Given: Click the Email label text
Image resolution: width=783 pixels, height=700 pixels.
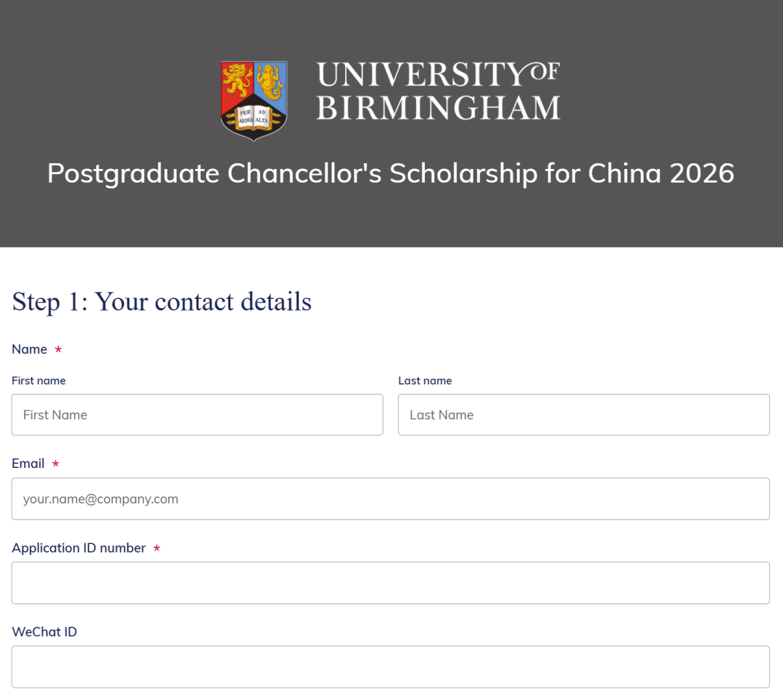Looking at the screenshot, I should 27,463.
